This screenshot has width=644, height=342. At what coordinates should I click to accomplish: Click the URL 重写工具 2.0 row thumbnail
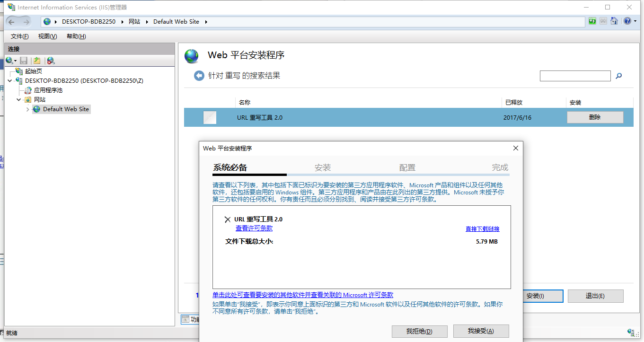click(x=210, y=117)
